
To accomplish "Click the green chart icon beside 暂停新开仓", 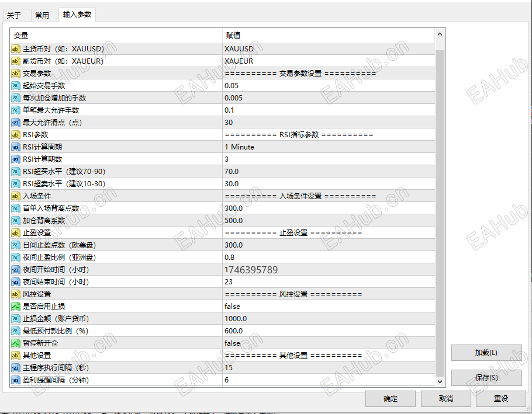I will (15, 343).
